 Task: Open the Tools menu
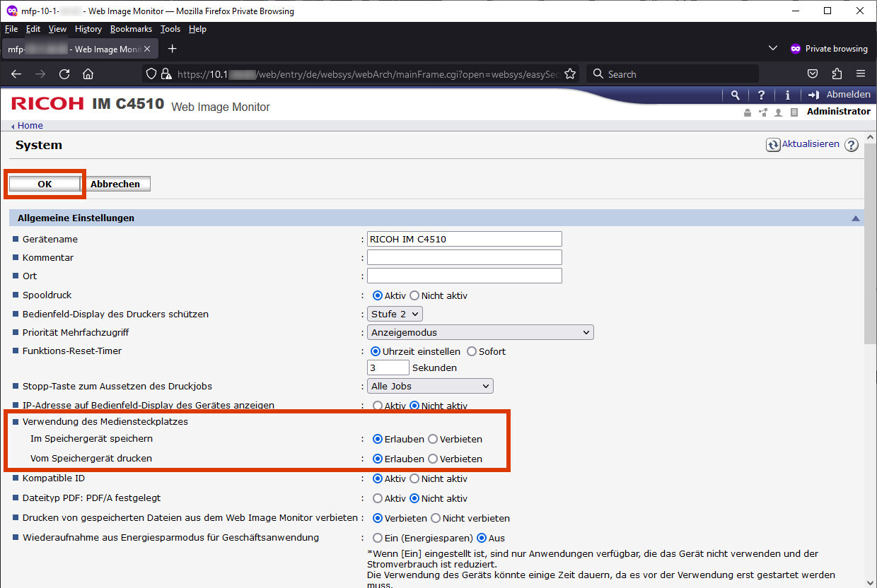170,29
